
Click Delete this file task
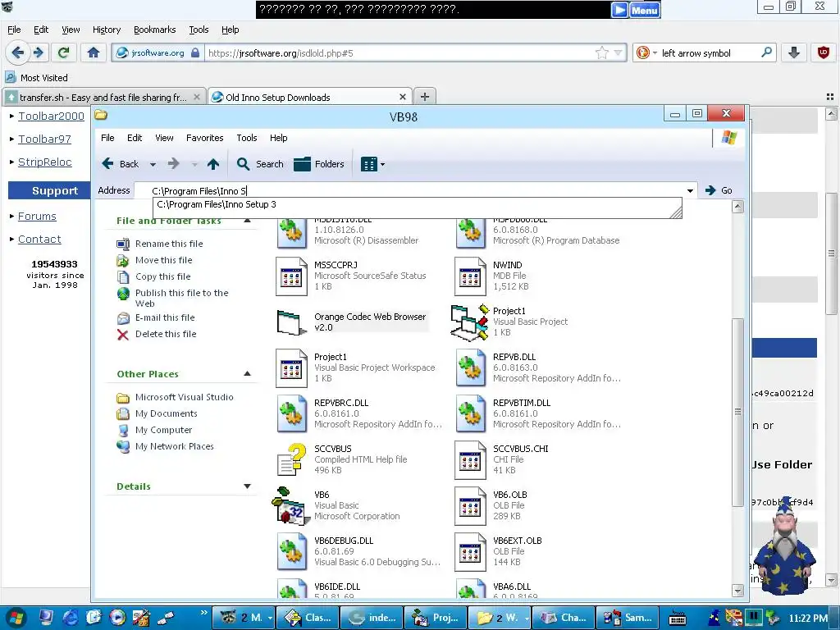166,335
